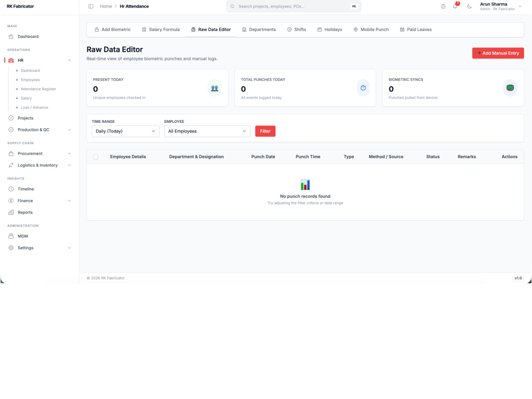Switch to the Salary Formula tab
532x399 pixels.
pos(161,29)
